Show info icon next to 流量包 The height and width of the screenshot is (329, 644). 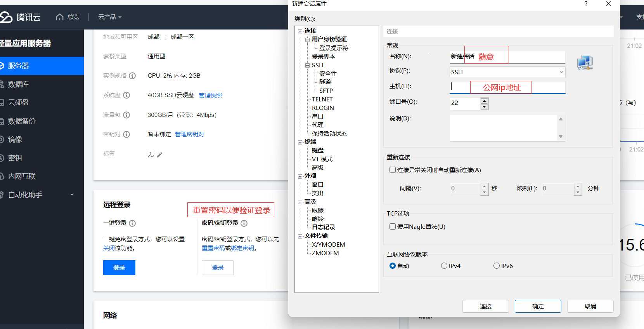(126, 115)
